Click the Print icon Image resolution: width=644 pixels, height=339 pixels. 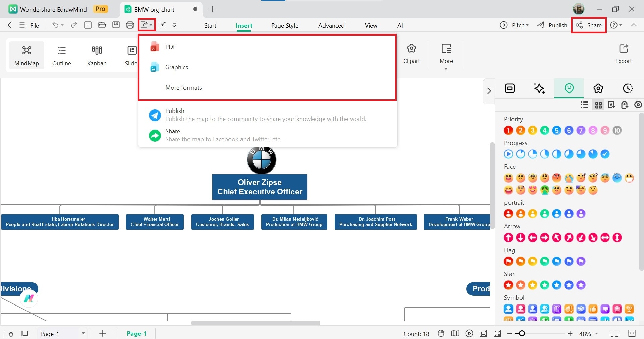(x=130, y=25)
